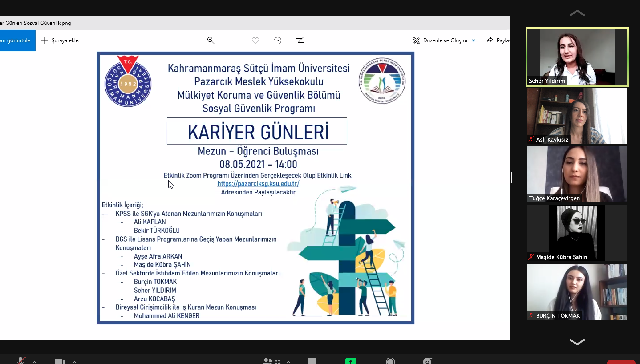Click the zoom magnifier icon in photo toolbar

tap(211, 40)
